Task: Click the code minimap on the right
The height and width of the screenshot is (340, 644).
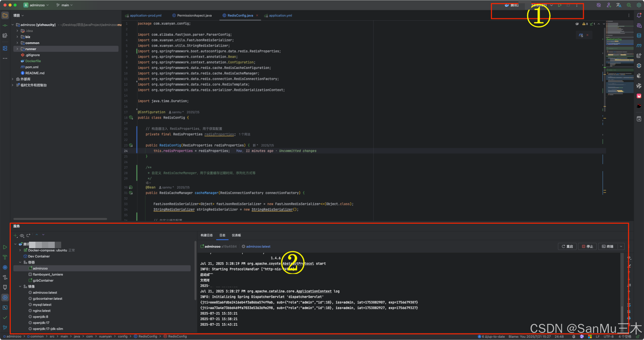Action: pos(620,58)
